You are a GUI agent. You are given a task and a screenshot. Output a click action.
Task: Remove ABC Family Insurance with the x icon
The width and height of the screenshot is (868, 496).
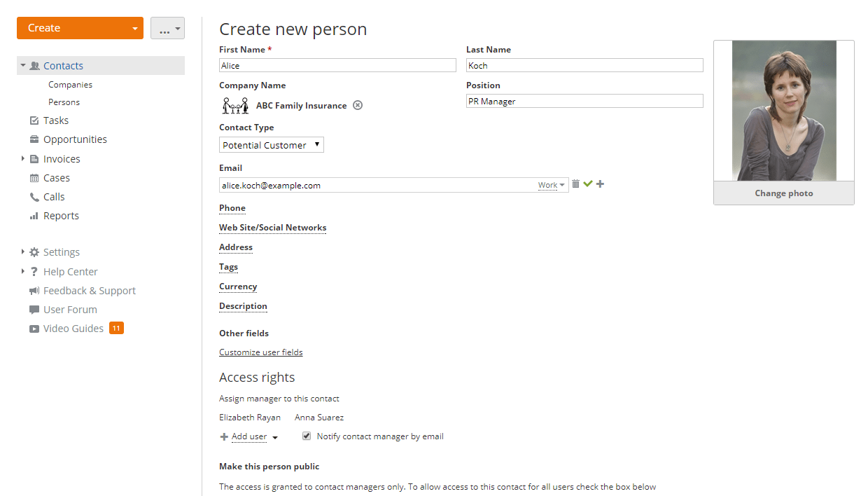point(358,104)
